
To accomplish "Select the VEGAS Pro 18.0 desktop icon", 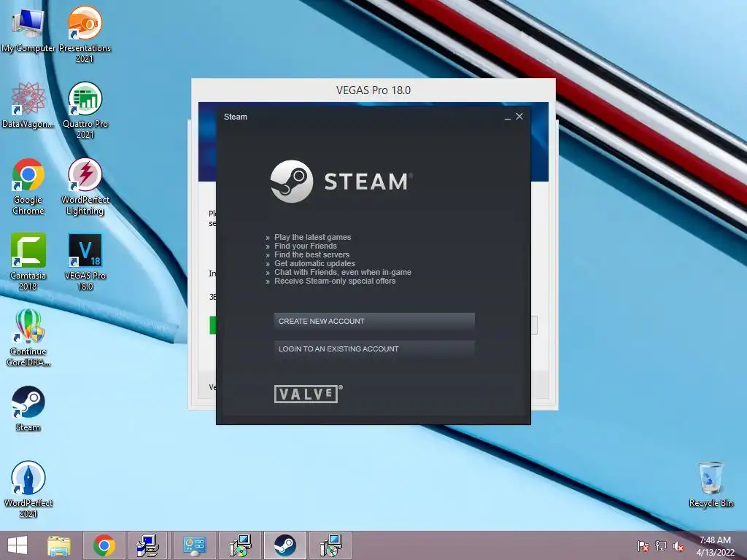I will click(x=85, y=262).
